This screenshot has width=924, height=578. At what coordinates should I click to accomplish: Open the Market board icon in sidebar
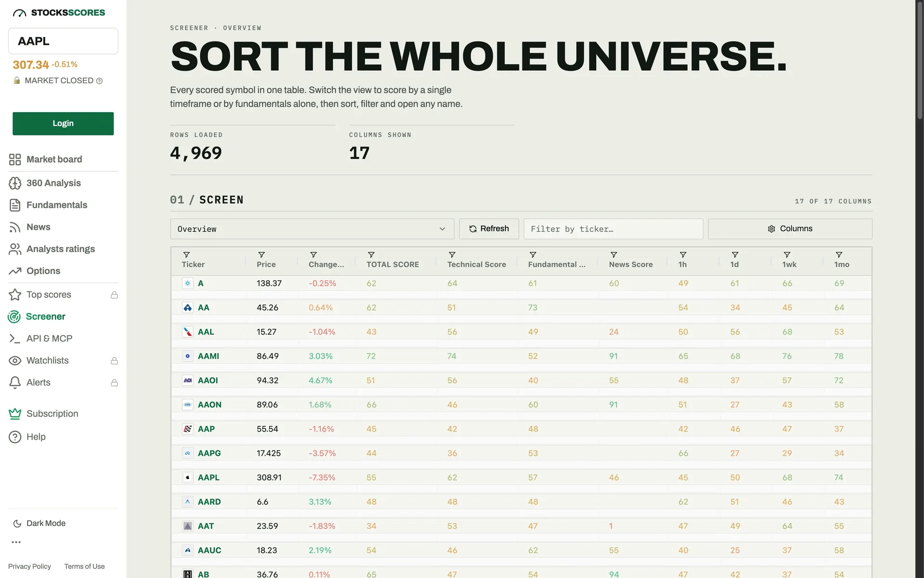point(15,159)
